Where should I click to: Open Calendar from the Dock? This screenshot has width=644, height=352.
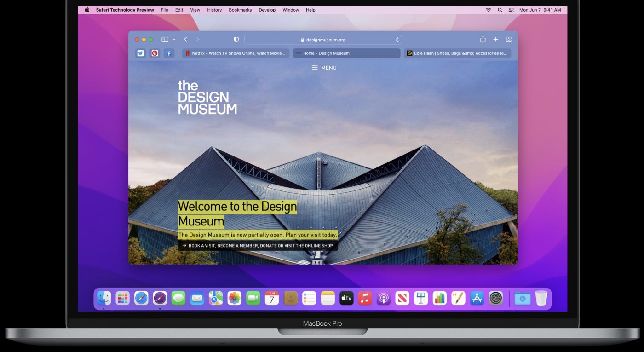pos(272,298)
